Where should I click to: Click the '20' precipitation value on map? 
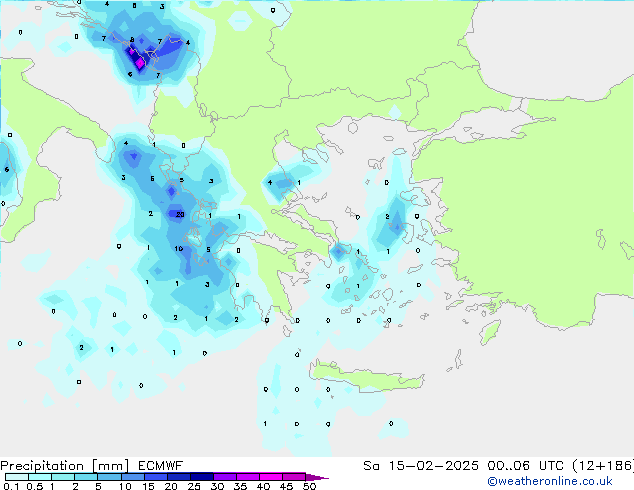point(180,215)
